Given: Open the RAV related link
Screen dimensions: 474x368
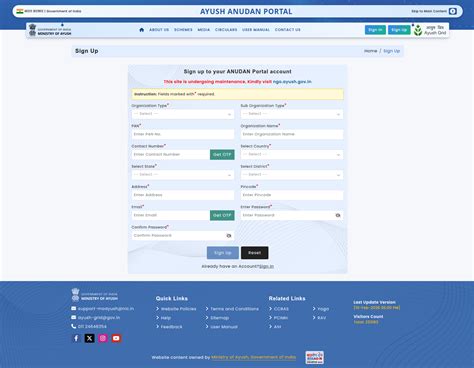Looking at the screenshot, I should pos(322,318).
